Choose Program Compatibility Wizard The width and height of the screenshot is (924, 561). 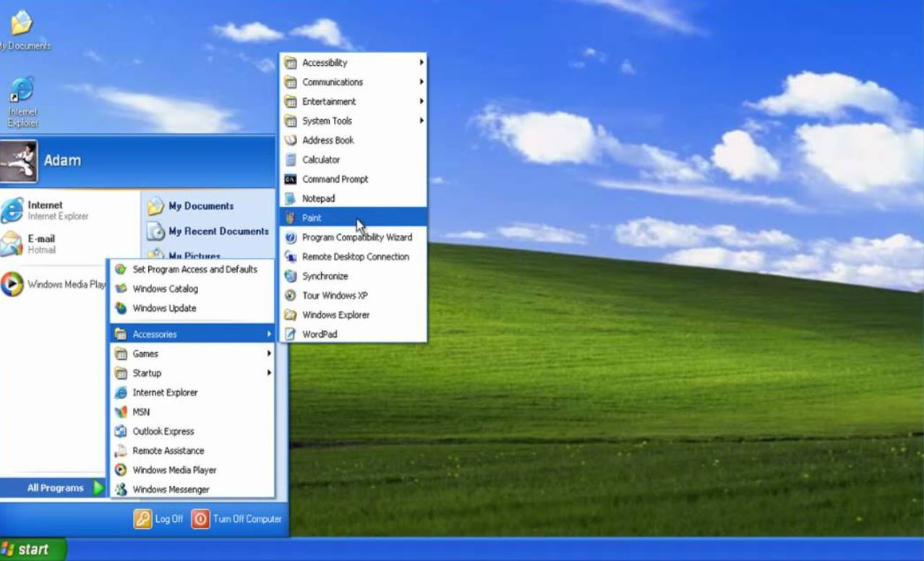(356, 237)
